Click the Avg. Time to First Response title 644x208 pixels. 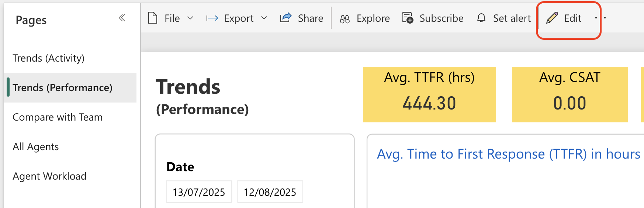pyautogui.click(x=508, y=154)
